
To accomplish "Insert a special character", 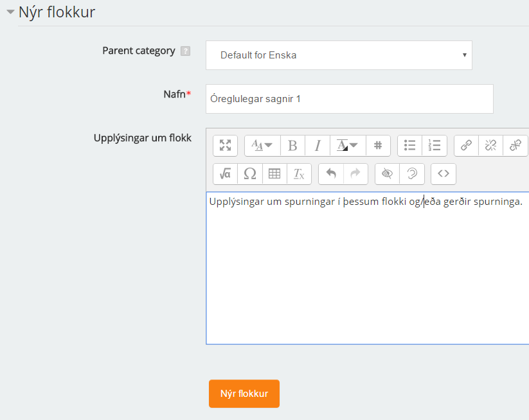I will [250, 173].
